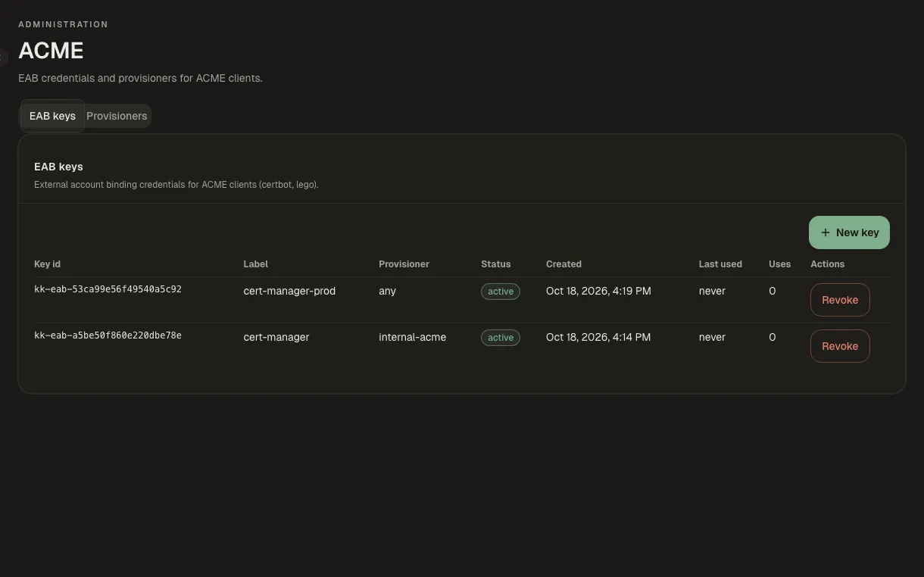Viewport: 924px width, 577px height.
Task: Click active status badge for cert-manager-prod
Action: coord(501,292)
